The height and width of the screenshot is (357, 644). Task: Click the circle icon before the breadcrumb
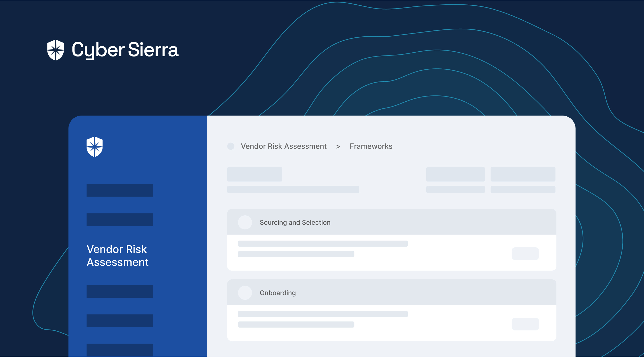pos(231,146)
